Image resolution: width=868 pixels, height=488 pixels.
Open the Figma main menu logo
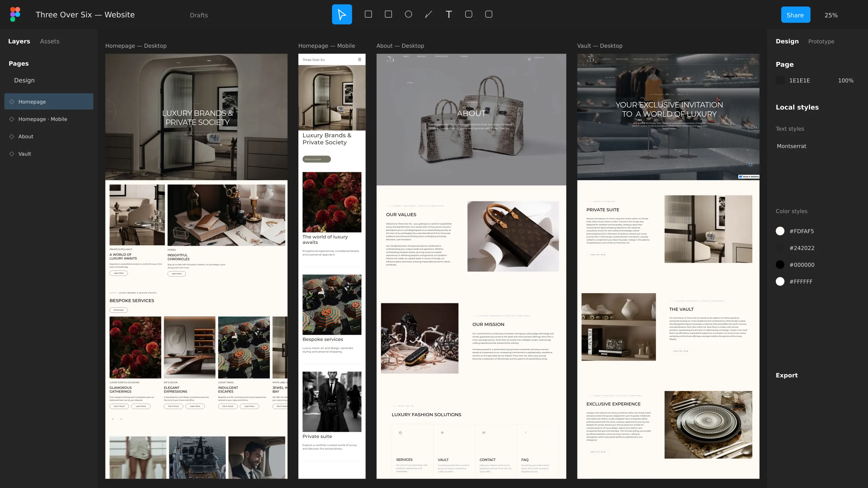(x=15, y=15)
